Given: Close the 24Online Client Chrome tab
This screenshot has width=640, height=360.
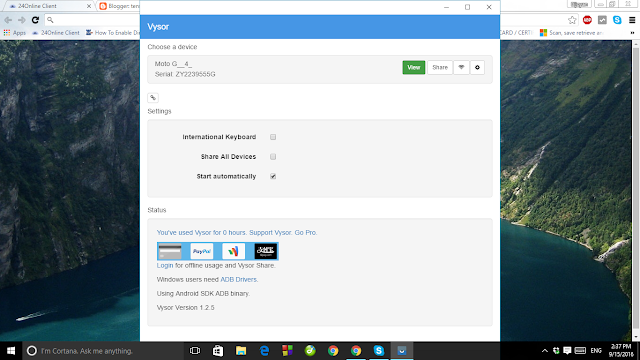Looking at the screenshot, I should pyautogui.click(x=89, y=6).
